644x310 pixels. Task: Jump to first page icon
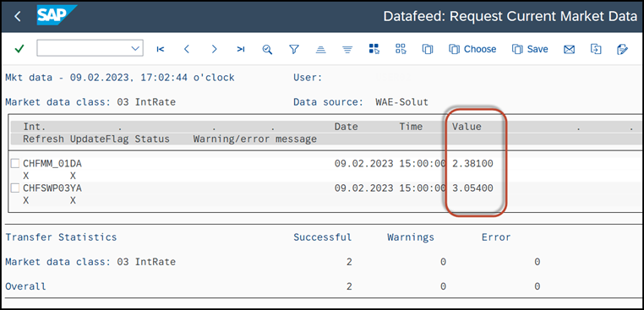pyautogui.click(x=161, y=49)
